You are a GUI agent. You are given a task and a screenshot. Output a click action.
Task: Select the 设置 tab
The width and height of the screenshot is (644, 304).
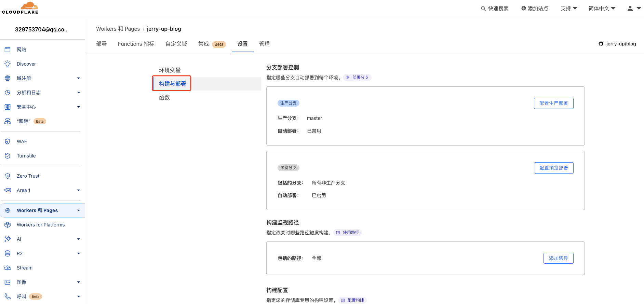pyautogui.click(x=243, y=44)
